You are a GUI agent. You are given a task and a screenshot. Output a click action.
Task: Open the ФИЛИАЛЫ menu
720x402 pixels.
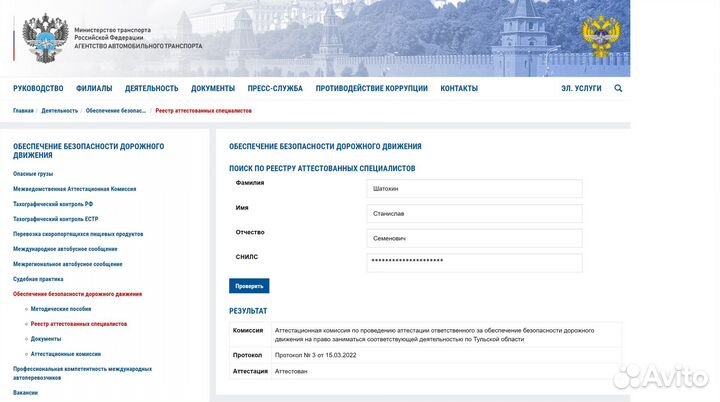(x=94, y=88)
